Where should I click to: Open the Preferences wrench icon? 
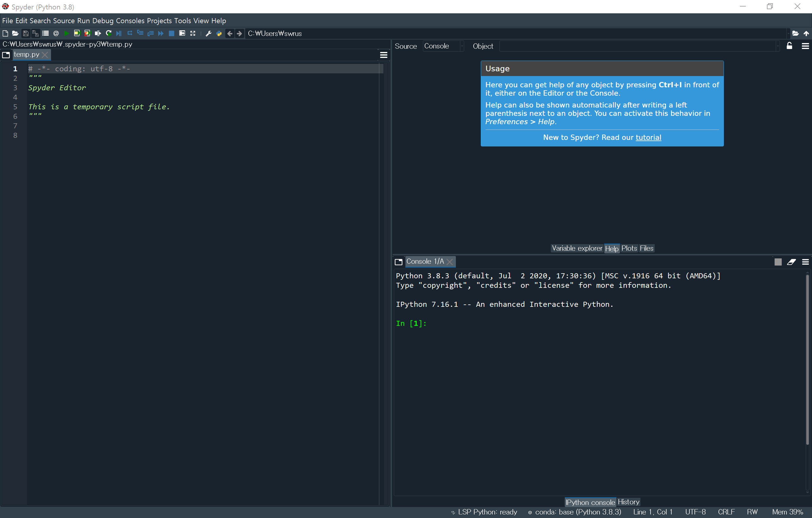[x=208, y=33]
